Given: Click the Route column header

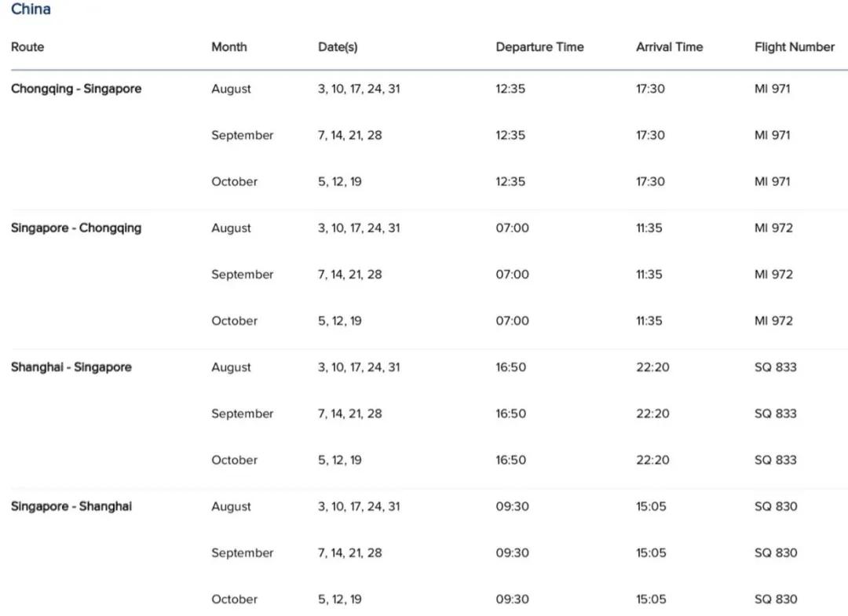Looking at the screenshot, I should [x=27, y=47].
